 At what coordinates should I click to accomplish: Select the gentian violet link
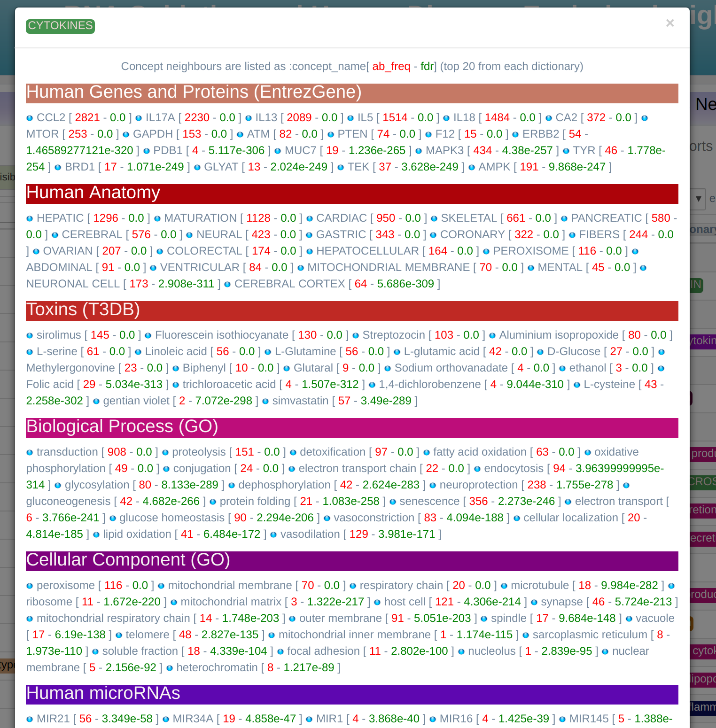click(136, 401)
